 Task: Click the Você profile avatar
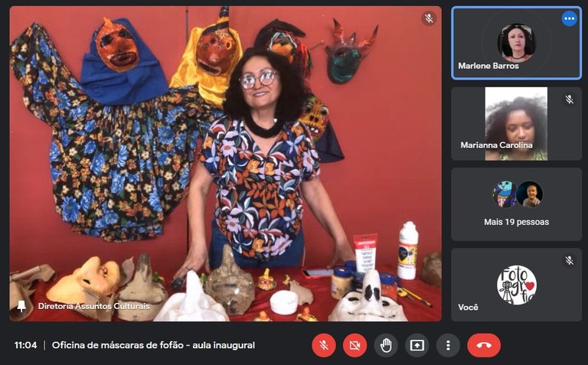tap(516, 285)
